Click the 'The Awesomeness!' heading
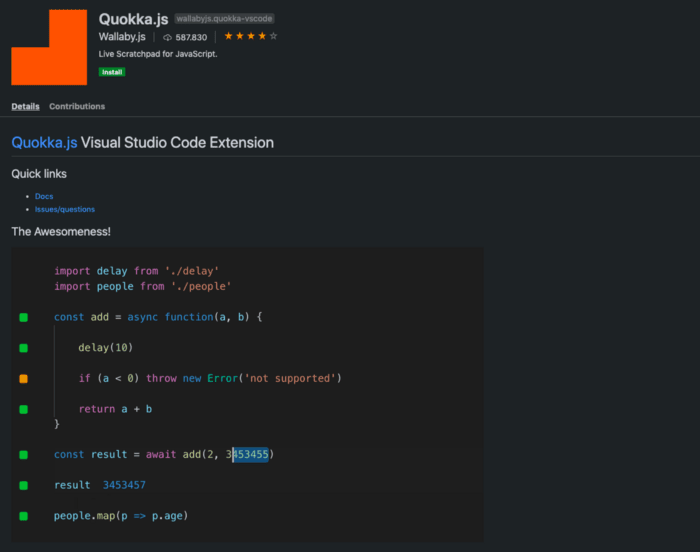Viewport: 700px width, 552px height. [61, 232]
